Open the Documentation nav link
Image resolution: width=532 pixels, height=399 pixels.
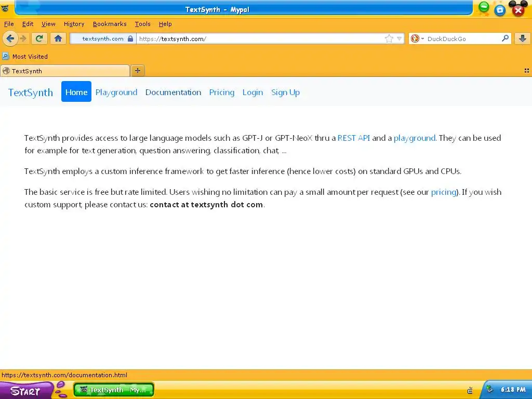tap(173, 92)
